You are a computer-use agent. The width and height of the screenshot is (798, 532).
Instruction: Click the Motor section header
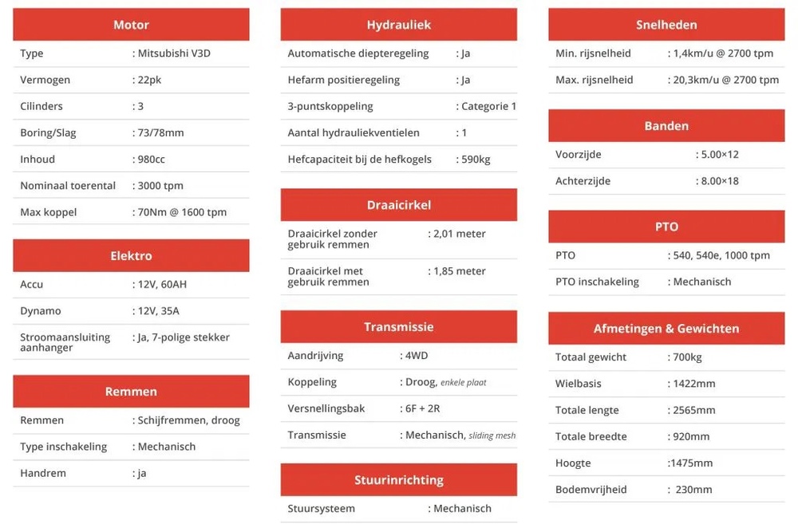(131, 25)
